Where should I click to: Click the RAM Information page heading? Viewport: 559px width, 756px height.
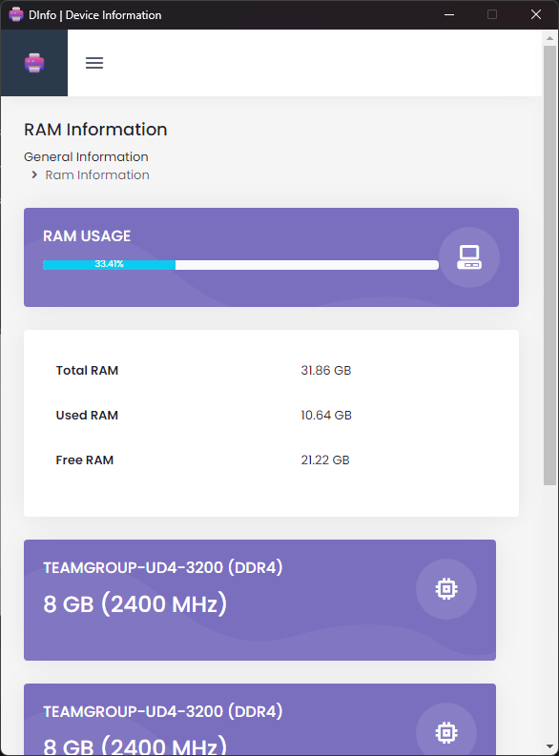click(95, 130)
